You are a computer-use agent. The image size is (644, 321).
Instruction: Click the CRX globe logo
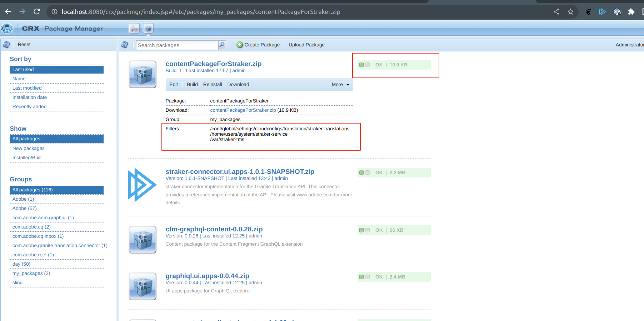7,28
